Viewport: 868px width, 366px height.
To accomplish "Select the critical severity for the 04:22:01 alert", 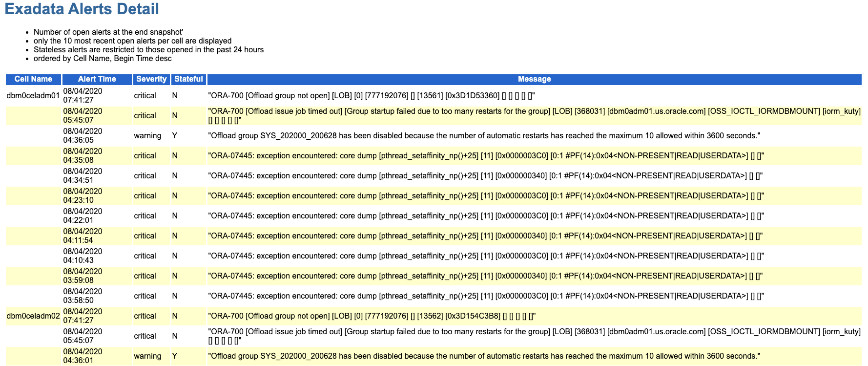I will (145, 216).
